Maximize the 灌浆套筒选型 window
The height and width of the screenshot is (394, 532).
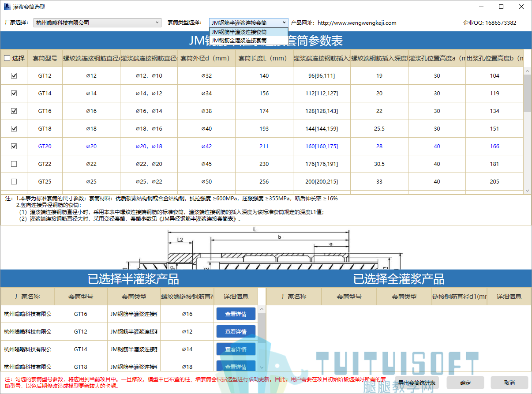point(501,7)
